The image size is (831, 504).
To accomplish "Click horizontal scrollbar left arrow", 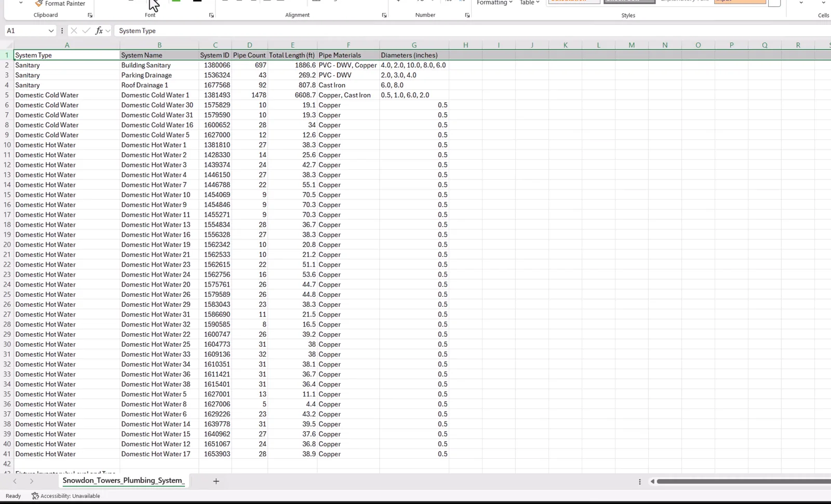I will (x=652, y=482).
